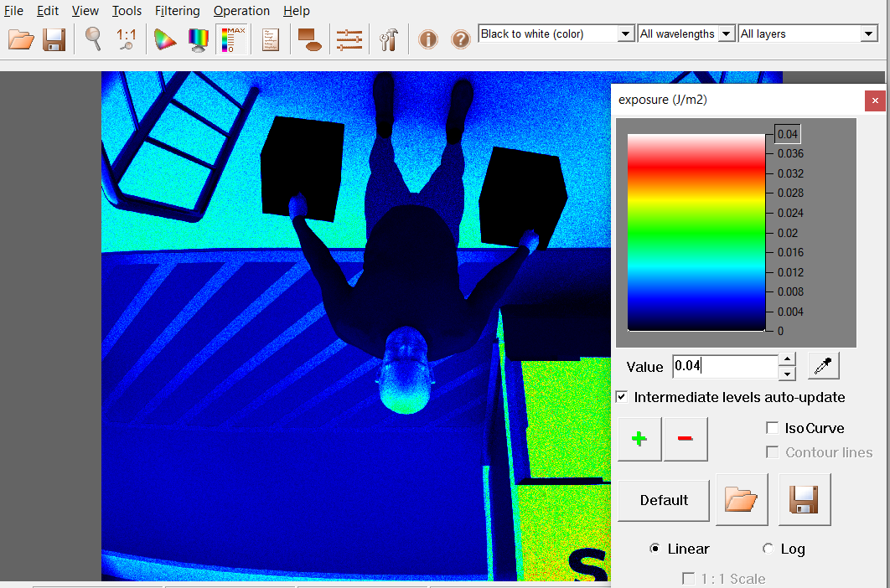Select the magnifier zoom tool
Image resolution: width=890 pixels, height=588 pixels.
click(92, 39)
